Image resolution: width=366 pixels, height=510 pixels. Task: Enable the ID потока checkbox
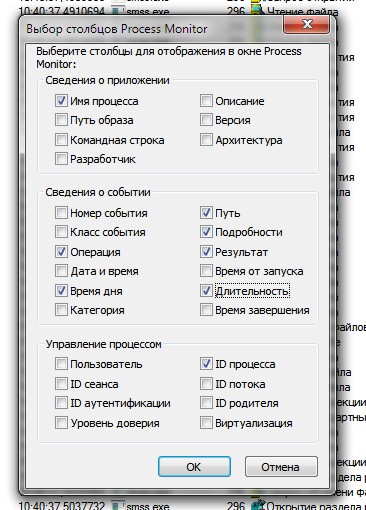206,383
